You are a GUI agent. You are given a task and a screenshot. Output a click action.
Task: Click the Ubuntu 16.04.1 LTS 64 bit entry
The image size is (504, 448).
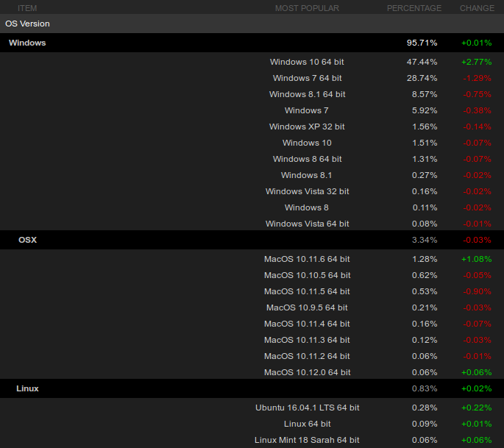[x=307, y=408]
